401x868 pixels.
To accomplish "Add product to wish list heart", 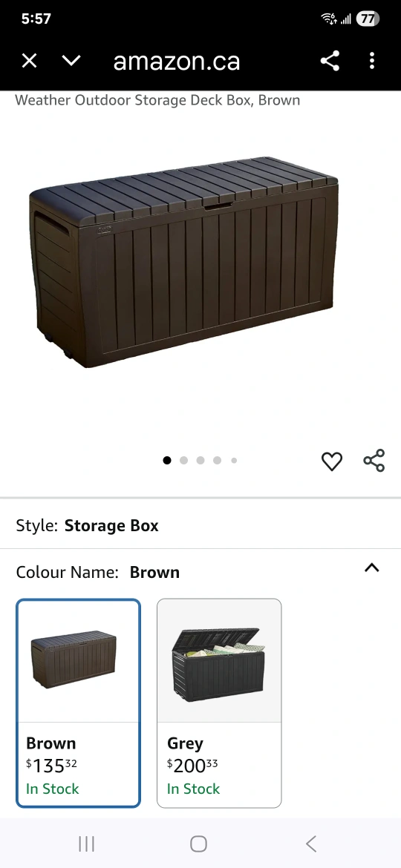I will (x=332, y=461).
